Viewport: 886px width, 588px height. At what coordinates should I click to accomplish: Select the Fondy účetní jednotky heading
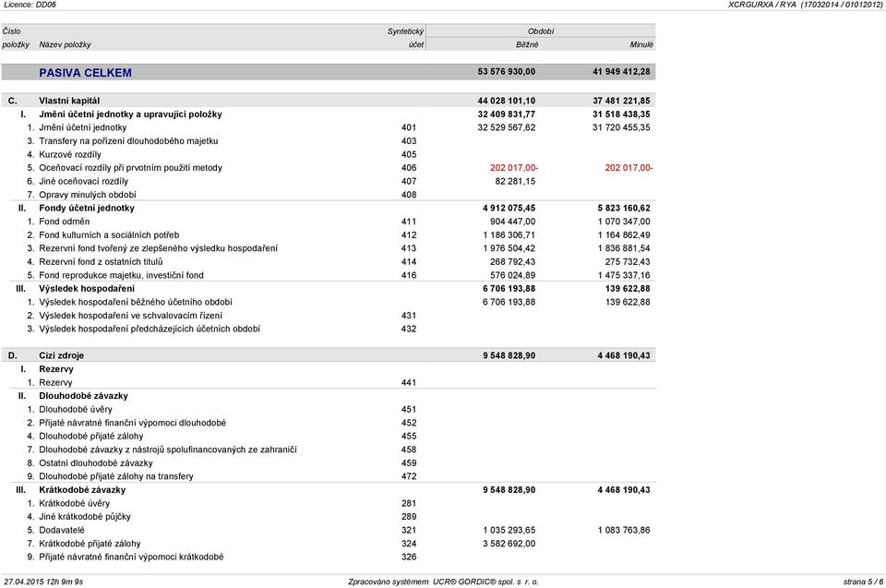click(x=87, y=208)
